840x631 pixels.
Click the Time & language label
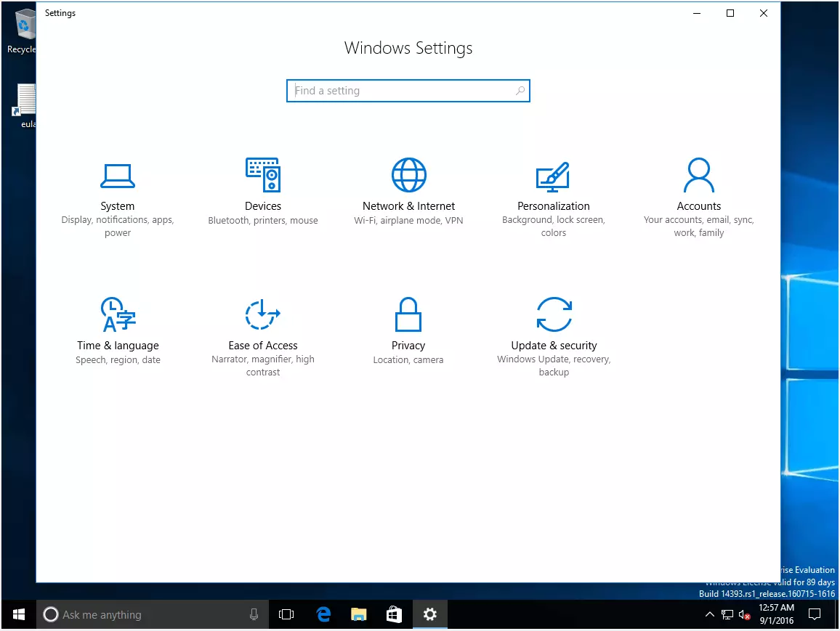point(118,346)
